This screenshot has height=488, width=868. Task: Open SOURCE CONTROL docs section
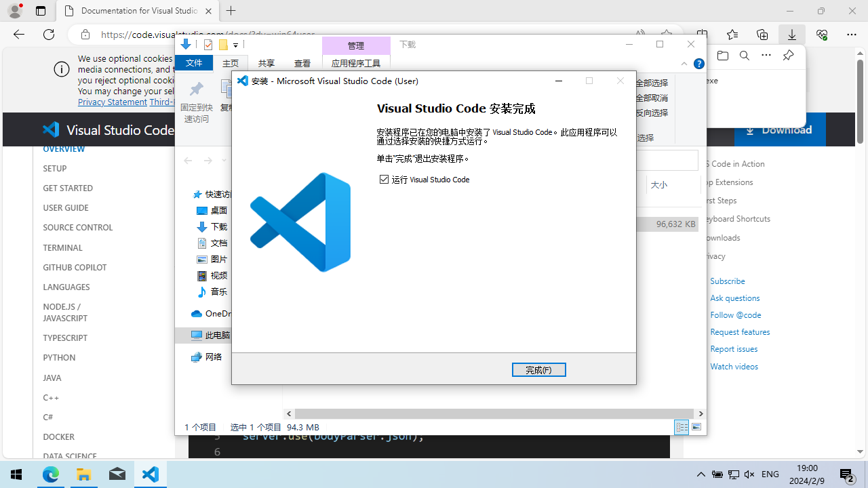pos(78,227)
